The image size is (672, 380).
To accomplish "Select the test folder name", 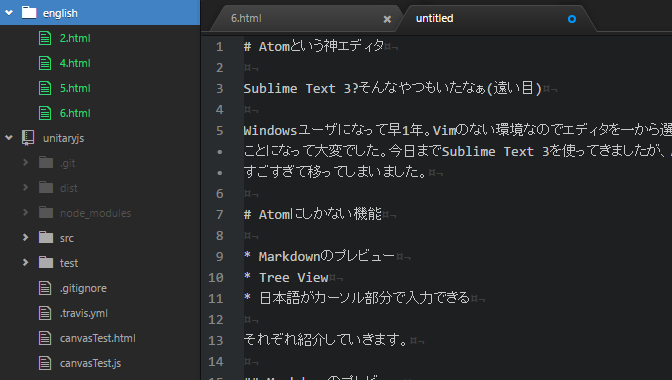I will [x=69, y=263].
